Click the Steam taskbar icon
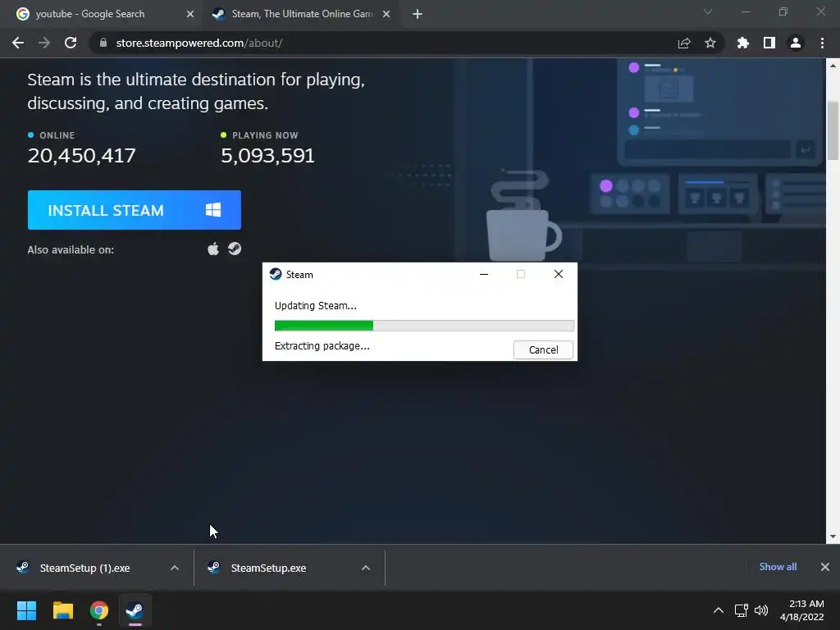Viewport: 840px width, 630px height. [135, 610]
